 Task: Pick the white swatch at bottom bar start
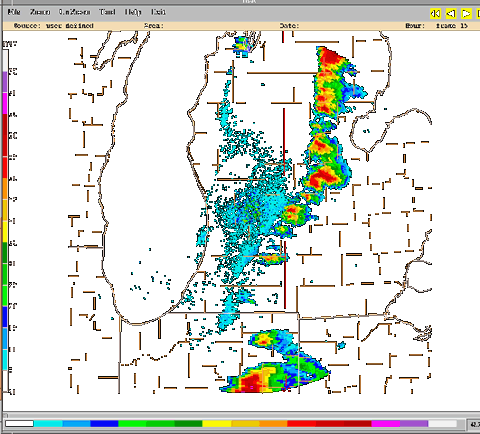point(19,424)
